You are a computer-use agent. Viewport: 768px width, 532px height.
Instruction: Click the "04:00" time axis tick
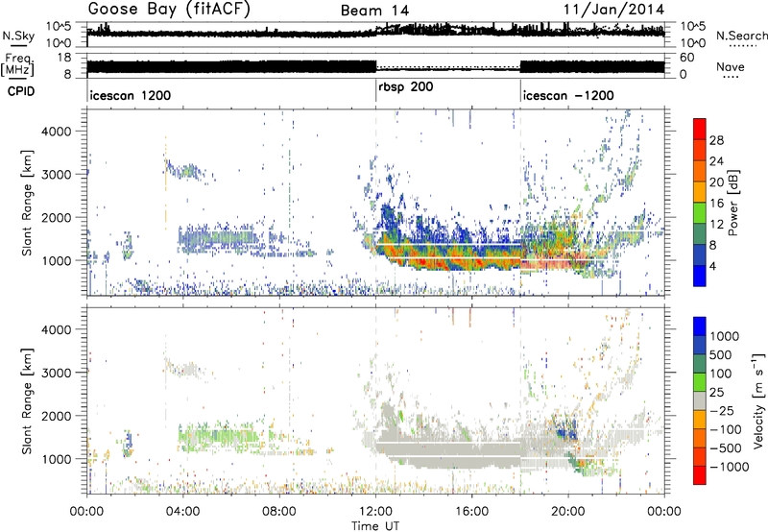click(x=182, y=512)
